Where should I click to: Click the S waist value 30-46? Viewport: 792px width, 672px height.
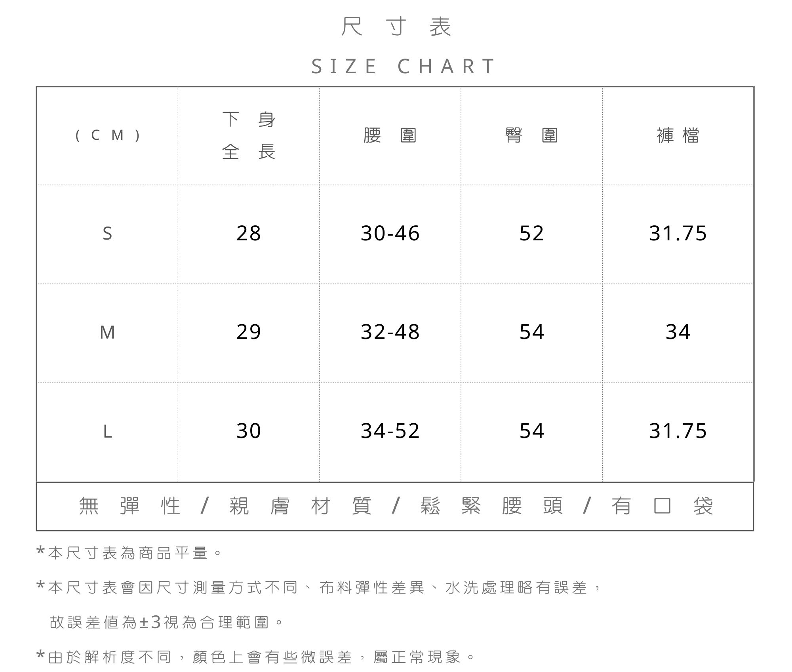[390, 233]
